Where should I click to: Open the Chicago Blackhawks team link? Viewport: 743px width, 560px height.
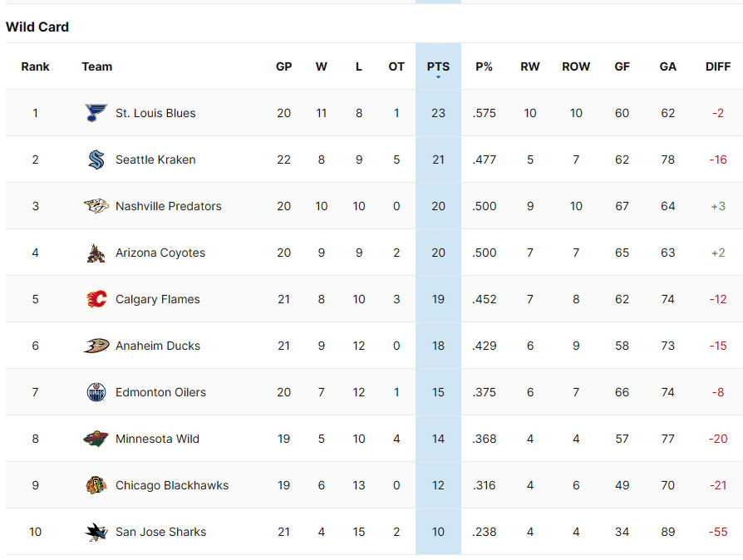[x=172, y=485]
